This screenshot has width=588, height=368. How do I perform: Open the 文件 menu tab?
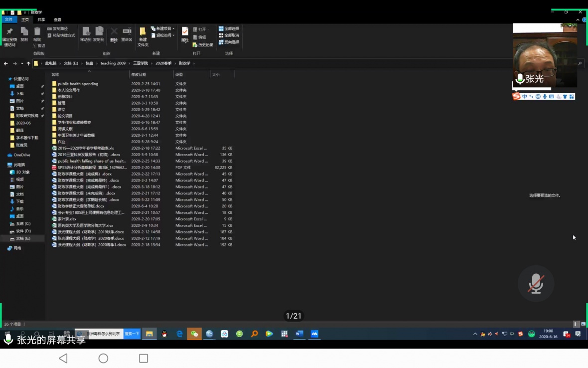click(8, 19)
